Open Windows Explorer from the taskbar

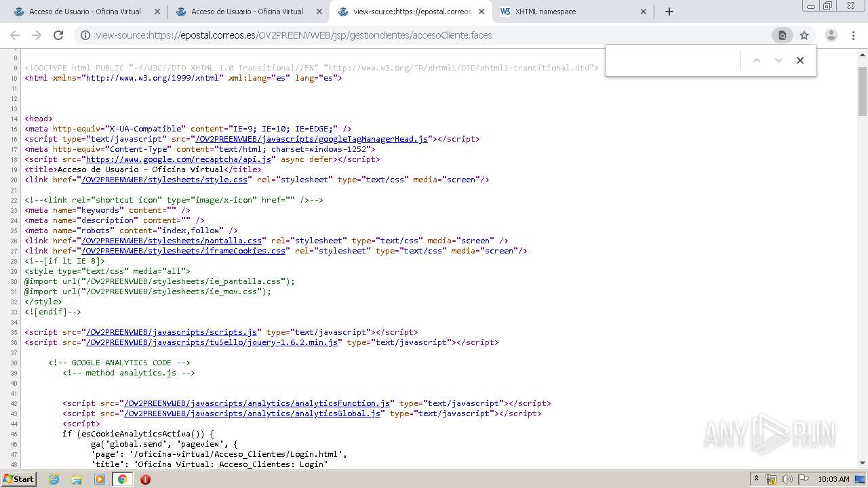[x=77, y=479]
